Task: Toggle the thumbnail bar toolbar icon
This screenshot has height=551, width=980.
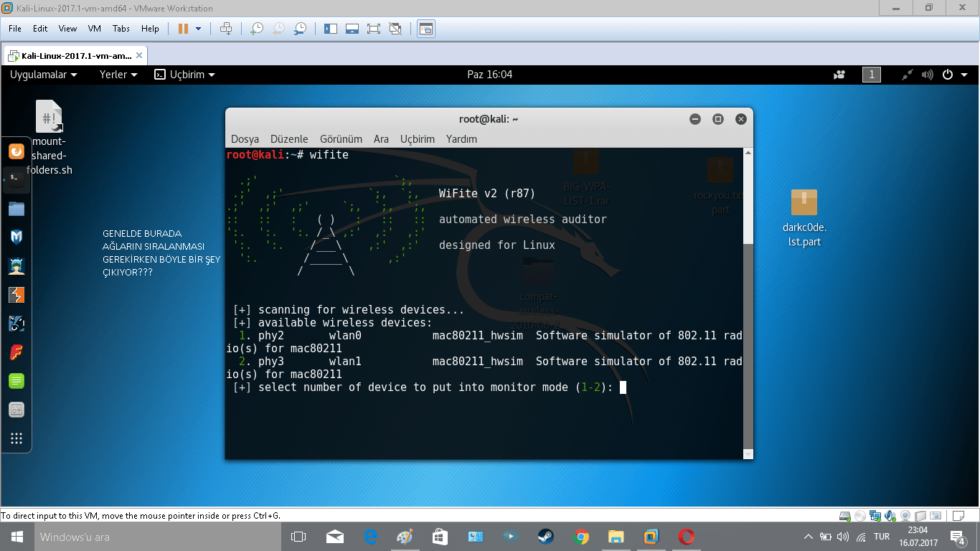Action: (x=352, y=29)
